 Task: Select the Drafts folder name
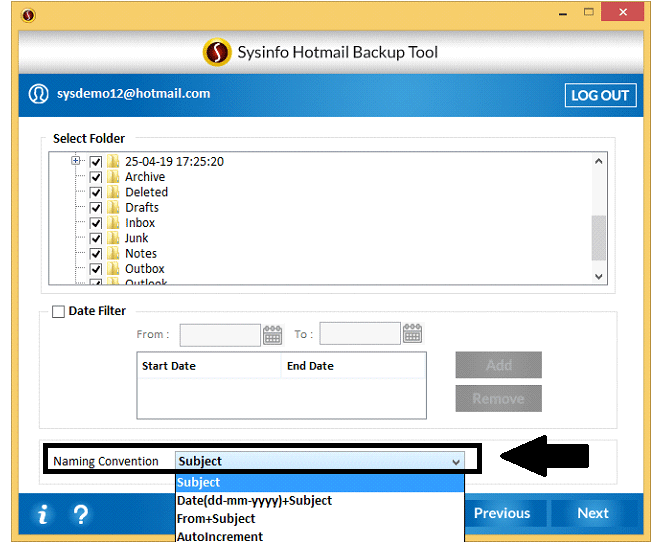[142, 208]
